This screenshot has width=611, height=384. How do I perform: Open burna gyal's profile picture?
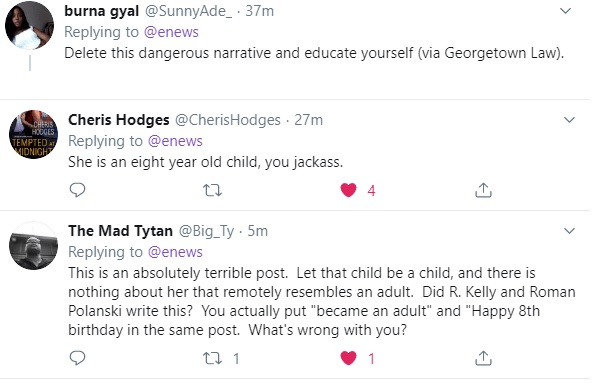click(29, 25)
